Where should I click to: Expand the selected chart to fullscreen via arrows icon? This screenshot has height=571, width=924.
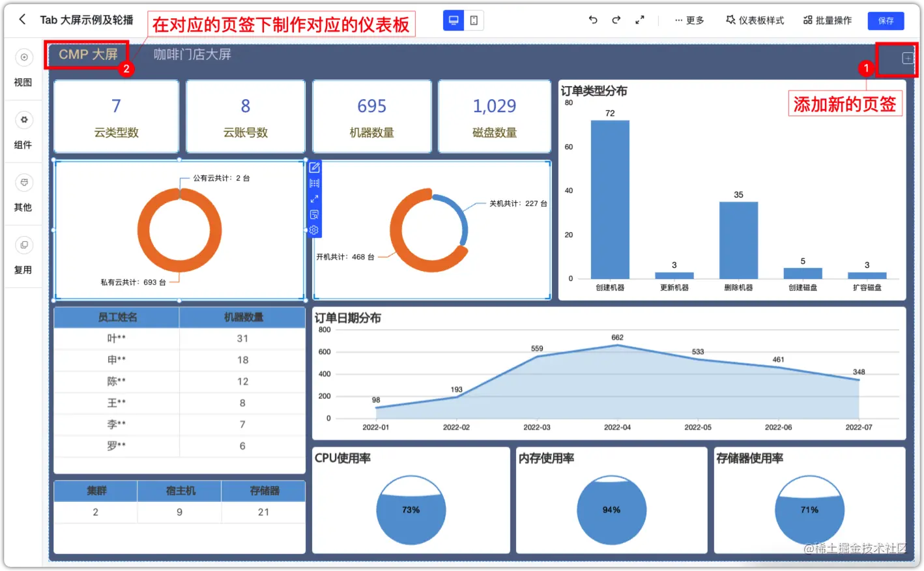(x=314, y=198)
